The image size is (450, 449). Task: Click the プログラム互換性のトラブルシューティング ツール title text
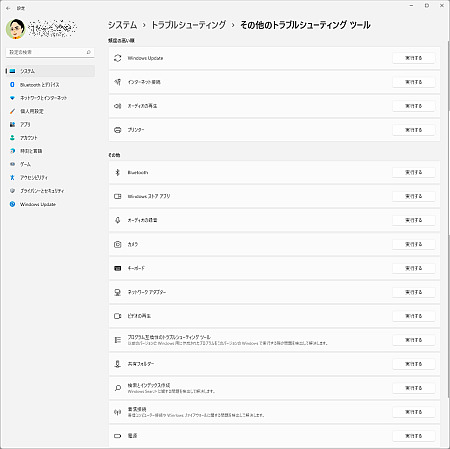click(x=169, y=337)
